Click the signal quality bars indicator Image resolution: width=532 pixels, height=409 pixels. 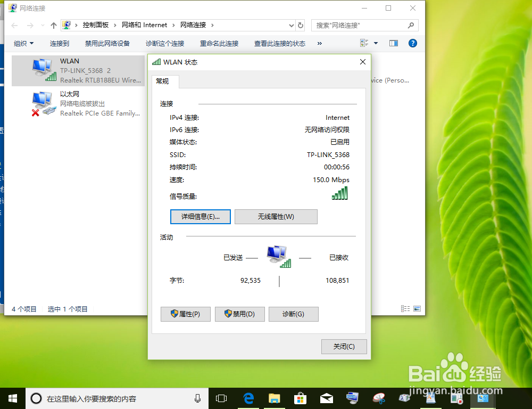(339, 193)
